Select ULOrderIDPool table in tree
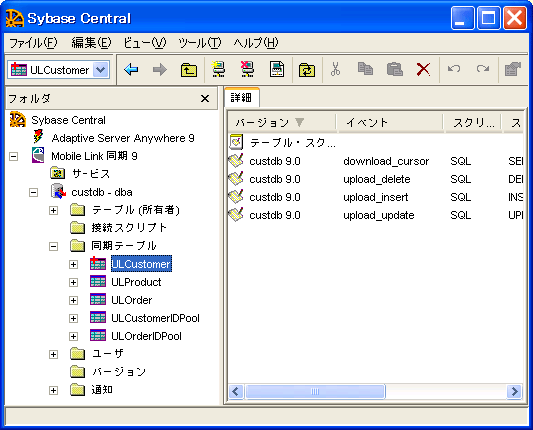This screenshot has width=533, height=430. pyautogui.click(x=147, y=336)
